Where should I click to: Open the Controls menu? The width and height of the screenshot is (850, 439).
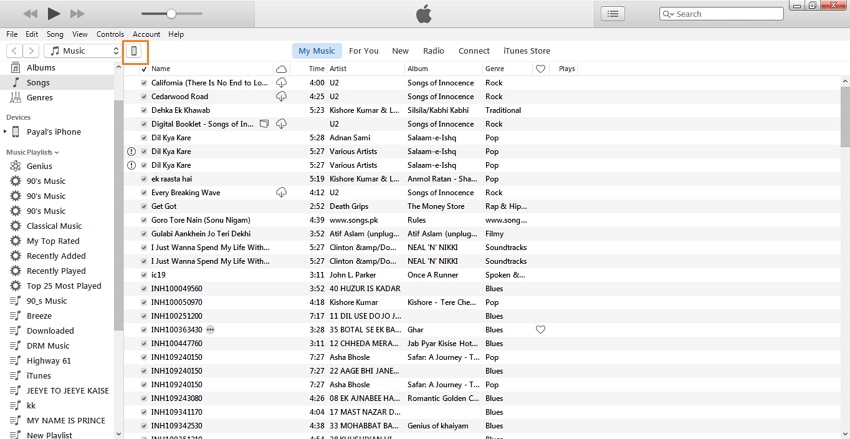point(110,34)
